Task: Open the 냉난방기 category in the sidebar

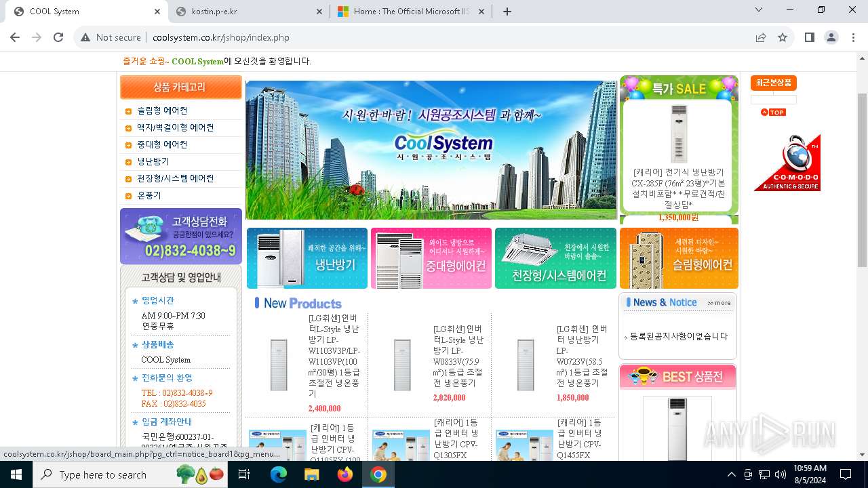Action: click(153, 161)
